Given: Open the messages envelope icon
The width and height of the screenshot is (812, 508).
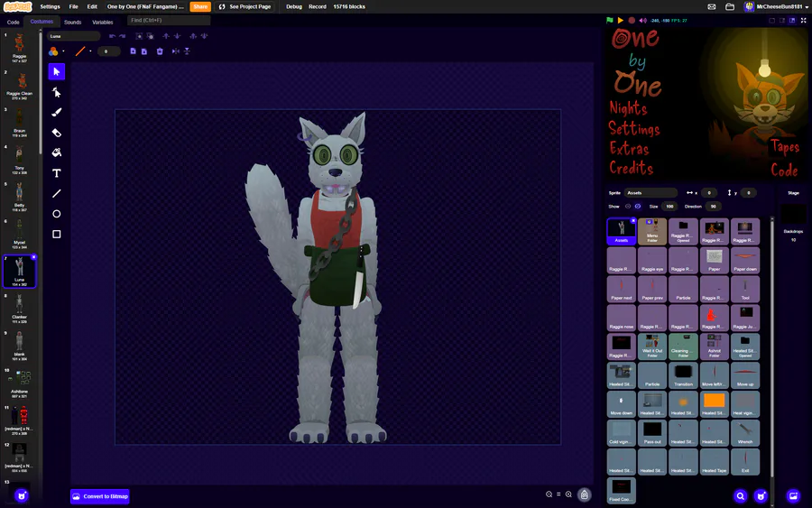Looking at the screenshot, I should click(712, 6).
